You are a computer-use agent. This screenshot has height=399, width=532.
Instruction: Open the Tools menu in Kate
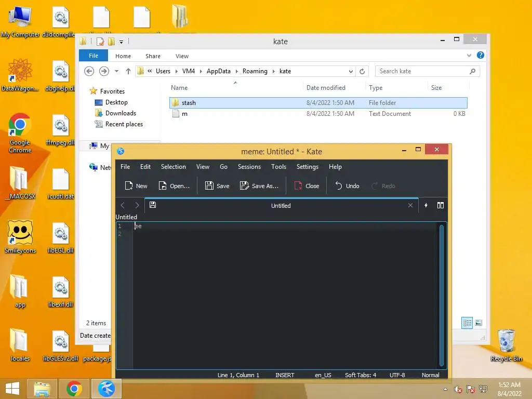[278, 167]
